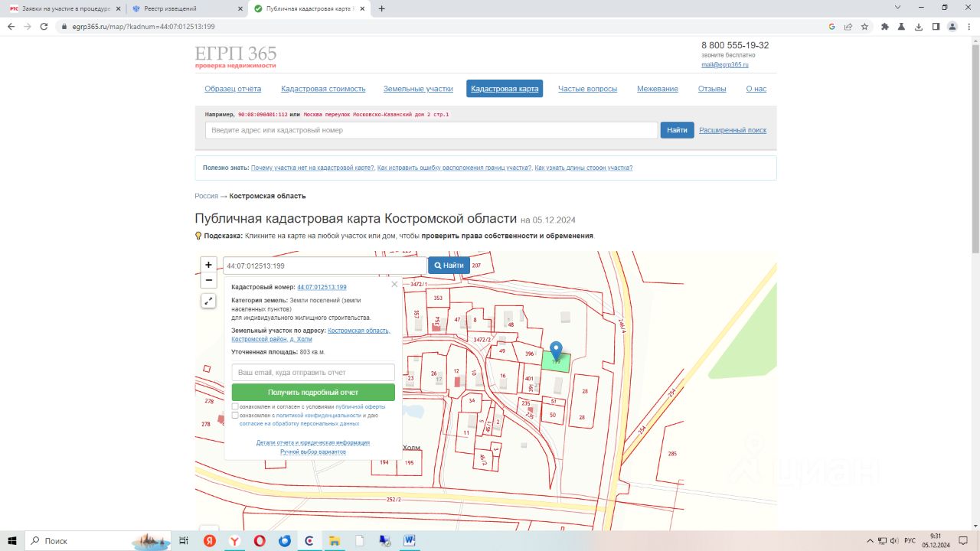Open Chrome extensions puzzle icon
The image size is (980, 551).
[885, 26]
